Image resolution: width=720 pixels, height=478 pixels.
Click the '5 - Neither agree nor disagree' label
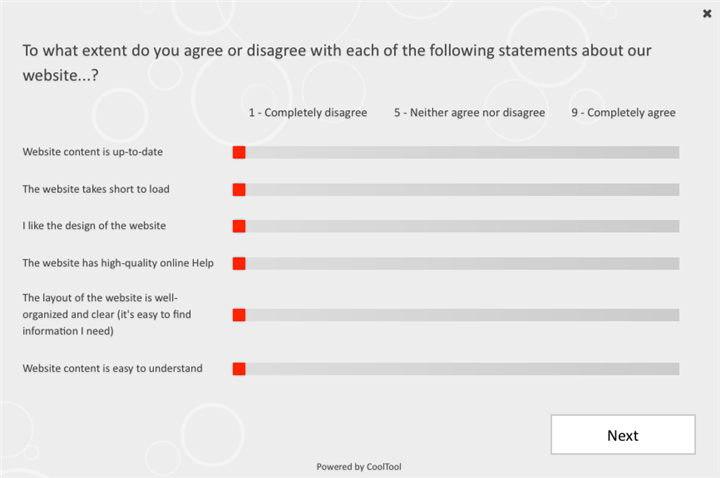coord(469,113)
